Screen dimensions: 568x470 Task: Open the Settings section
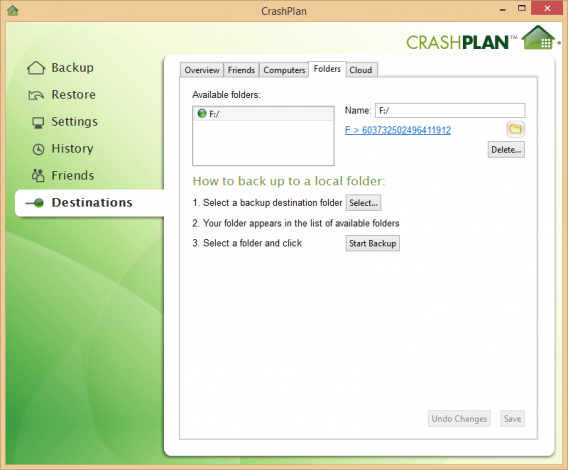74,122
